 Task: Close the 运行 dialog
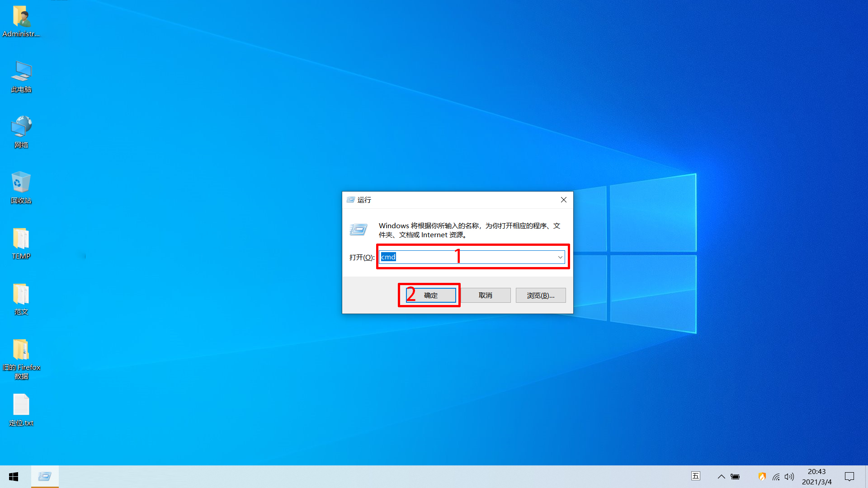pos(563,200)
